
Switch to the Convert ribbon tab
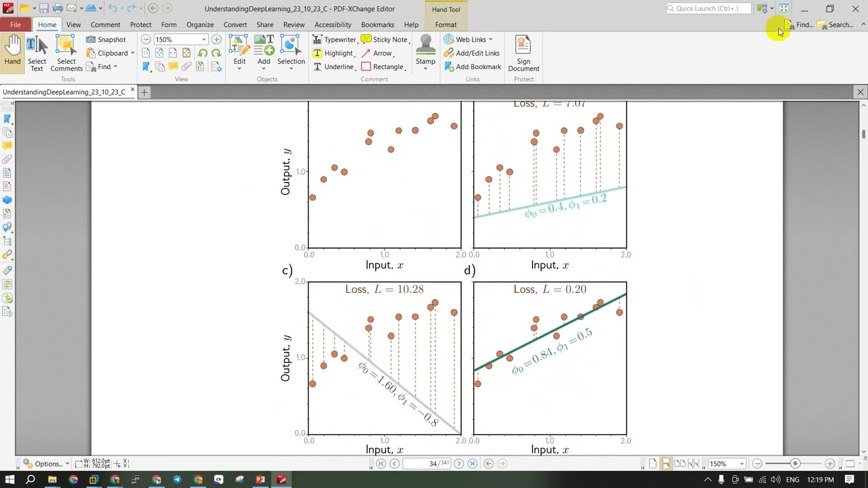click(x=235, y=24)
